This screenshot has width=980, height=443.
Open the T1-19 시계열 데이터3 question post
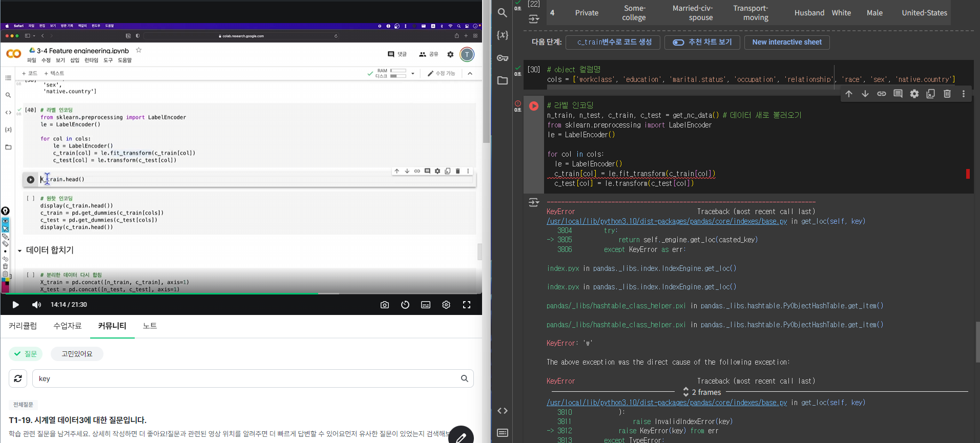click(x=78, y=420)
